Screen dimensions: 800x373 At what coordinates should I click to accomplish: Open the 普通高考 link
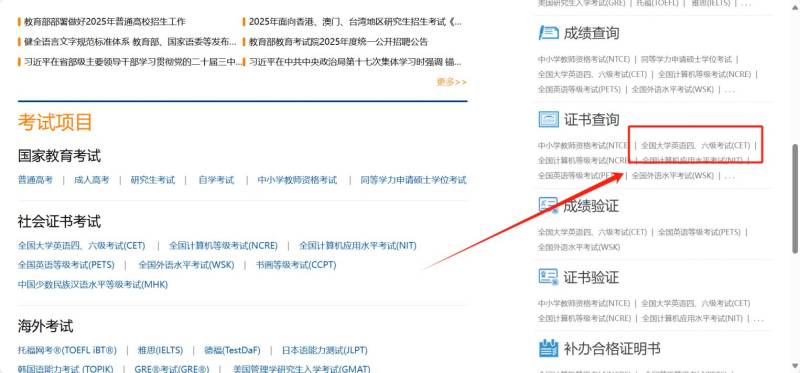pyautogui.click(x=35, y=180)
